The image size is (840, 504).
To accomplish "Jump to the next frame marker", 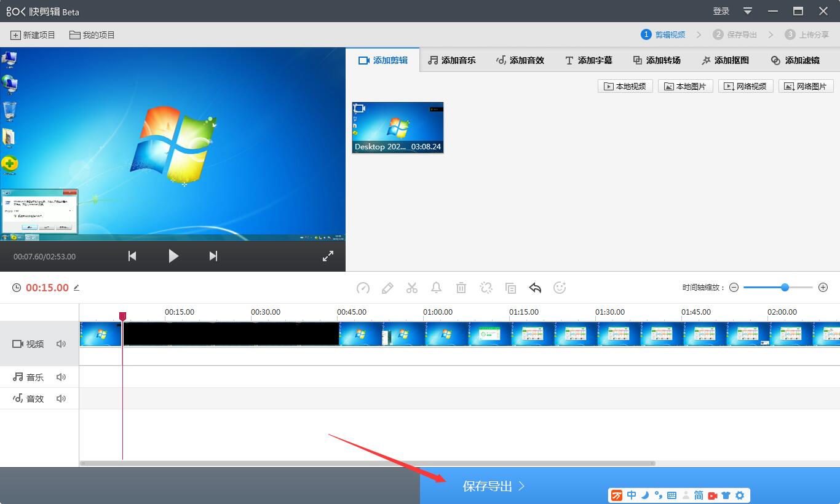I will 213,256.
